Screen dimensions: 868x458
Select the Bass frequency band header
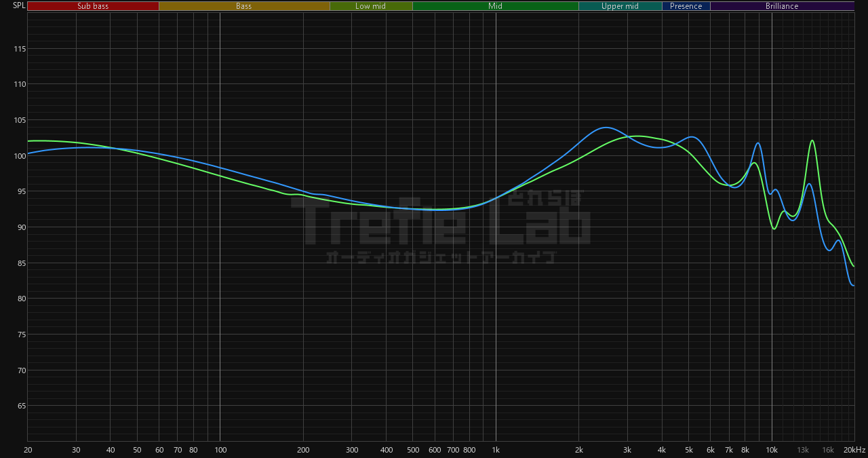click(244, 6)
